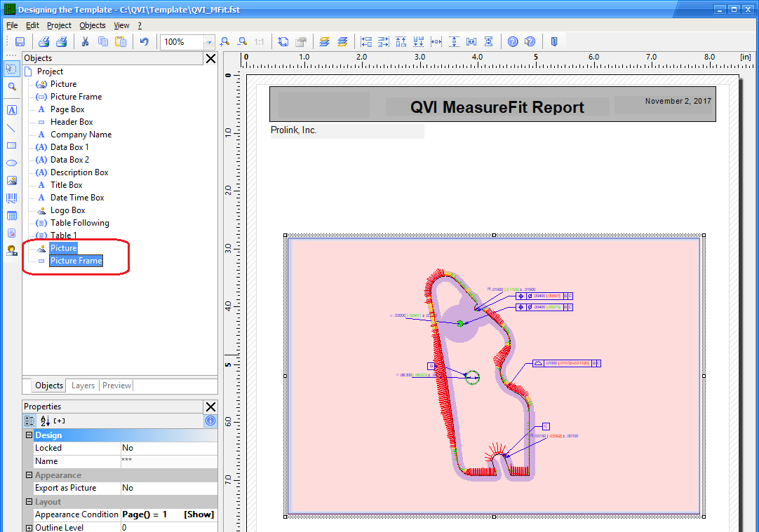Image resolution: width=759 pixels, height=532 pixels.
Task: Click the second Print icon beside Cut
Action: [x=62, y=42]
